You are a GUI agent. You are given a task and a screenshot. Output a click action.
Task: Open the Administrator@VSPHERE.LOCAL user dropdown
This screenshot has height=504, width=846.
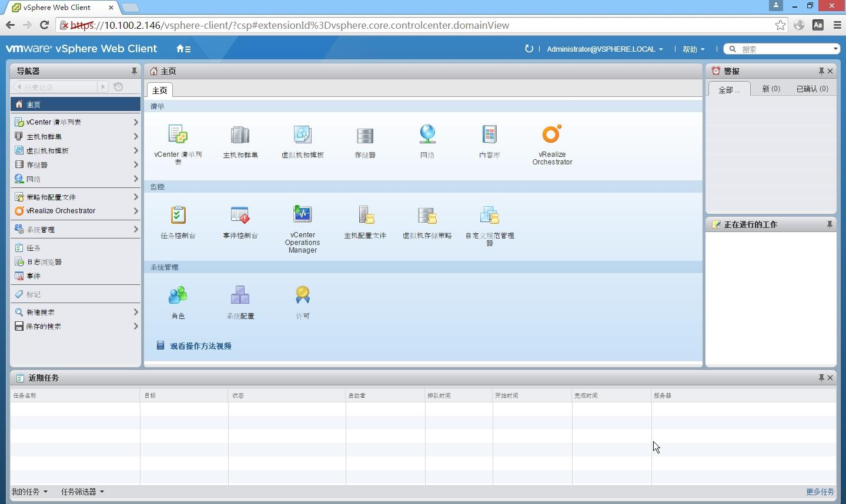tap(605, 49)
